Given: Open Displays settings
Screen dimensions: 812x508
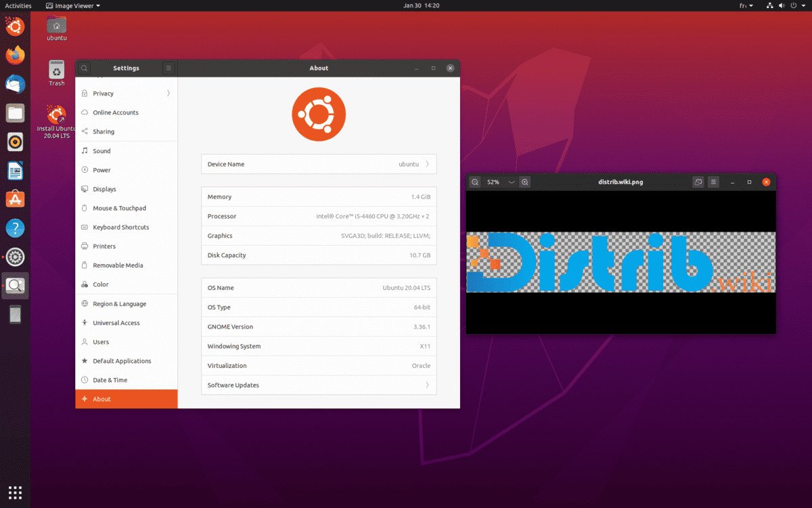Looking at the screenshot, I should click(127, 189).
